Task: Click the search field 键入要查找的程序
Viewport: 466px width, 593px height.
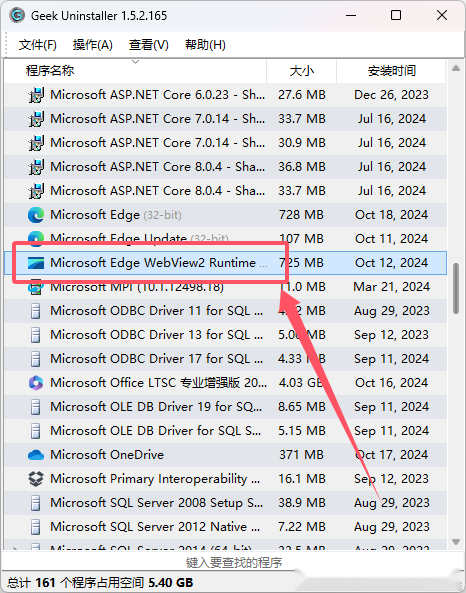Action: [x=233, y=562]
